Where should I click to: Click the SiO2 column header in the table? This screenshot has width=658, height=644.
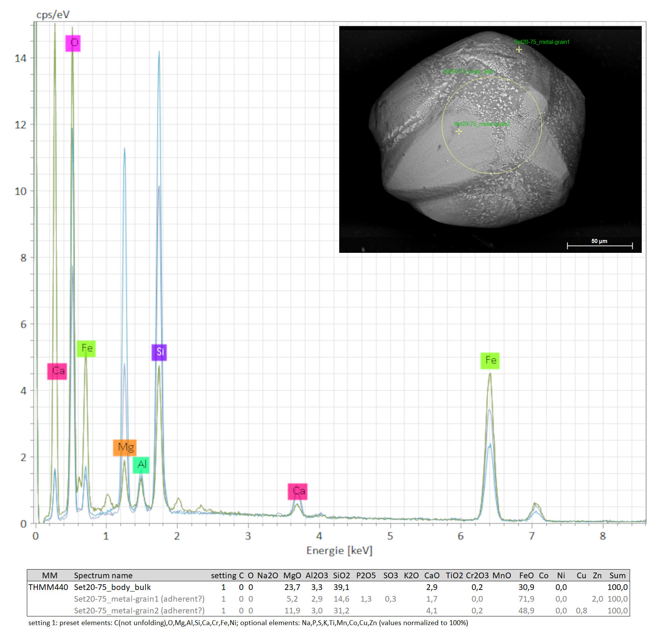point(341,575)
